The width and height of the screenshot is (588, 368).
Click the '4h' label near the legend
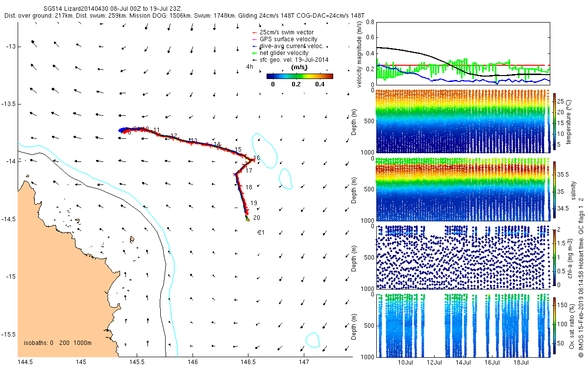pos(250,67)
